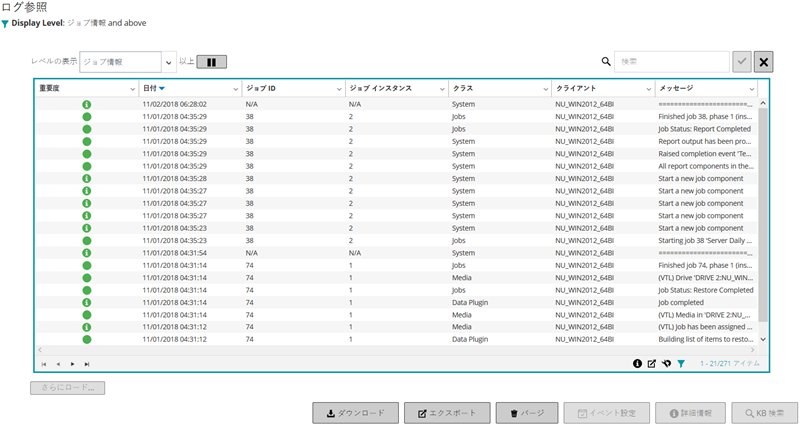
Task: Click info icon of '(VTL) Job has been assigned' row
Action: [x=87, y=327]
